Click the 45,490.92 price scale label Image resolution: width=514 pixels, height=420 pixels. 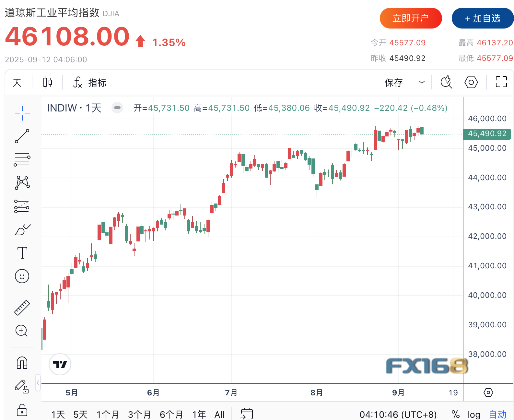tap(487, 134)
